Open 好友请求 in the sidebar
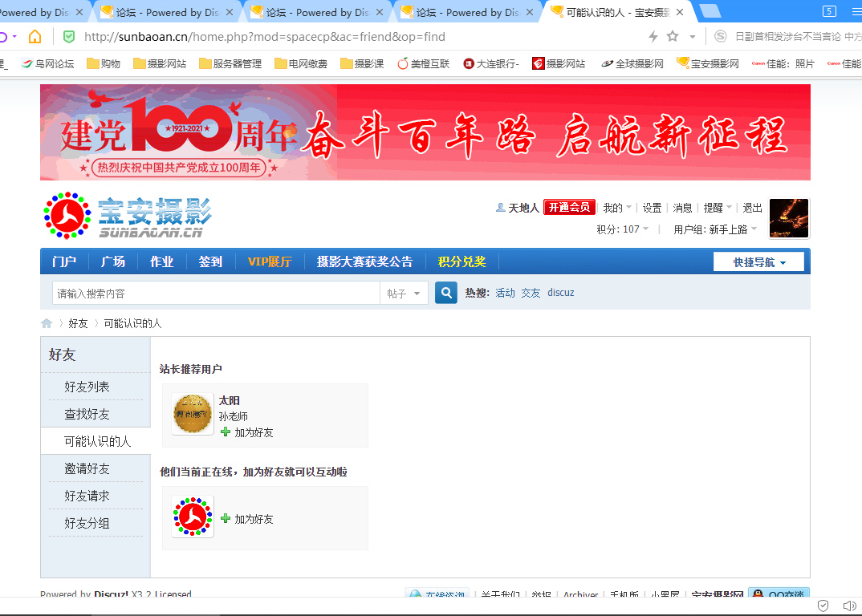Viewport: 862px width, 616px height. (x=87, y=496)
